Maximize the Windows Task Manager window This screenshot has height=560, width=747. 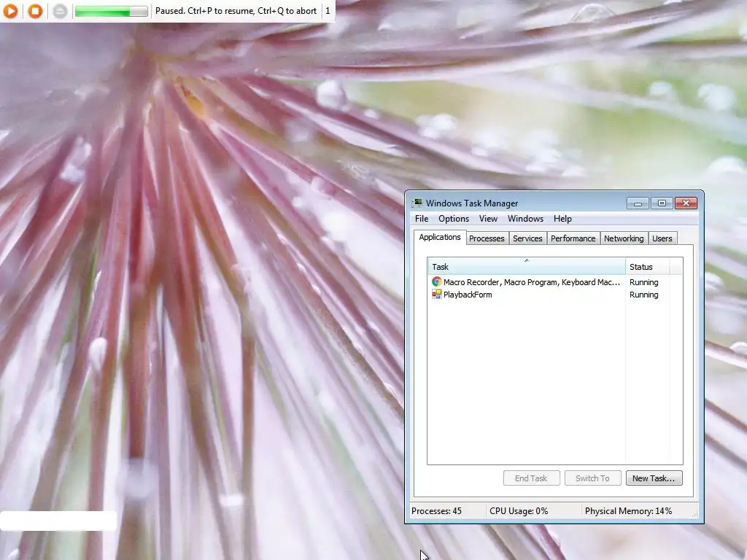662,203
